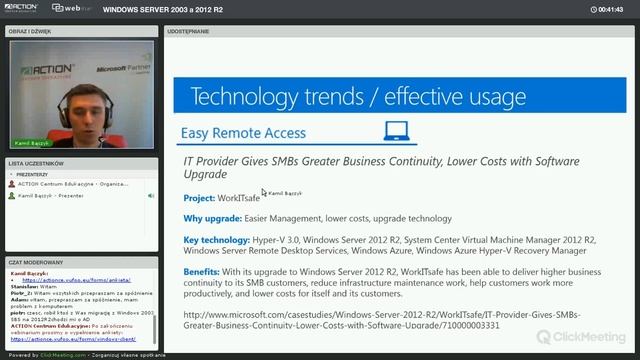Click the webinar screens icon near the title

click(x=58, y=8)
